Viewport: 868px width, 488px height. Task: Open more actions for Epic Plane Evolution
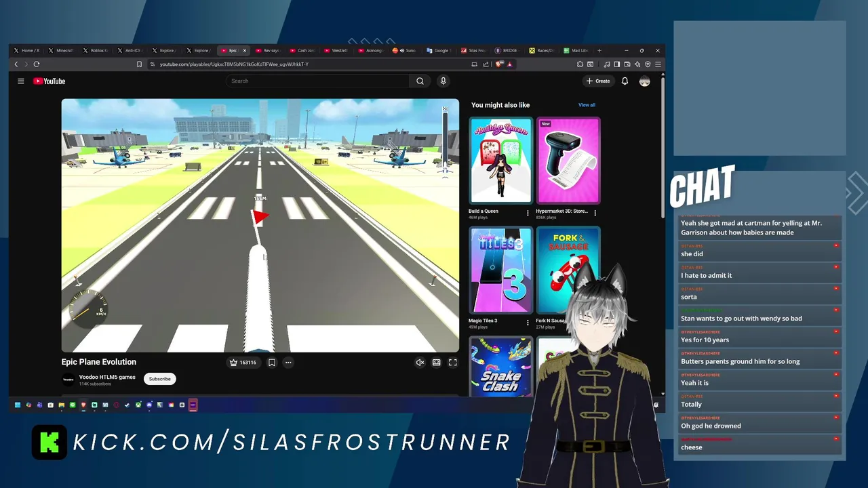coord(288,363)
